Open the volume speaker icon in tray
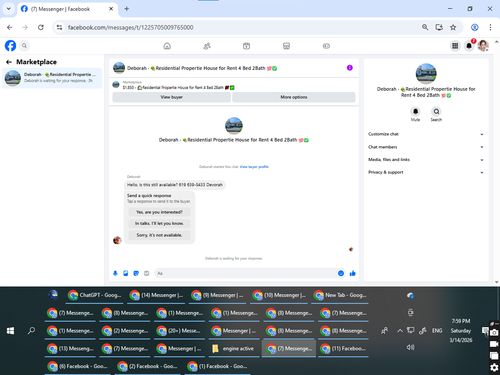This screenshot has width=500, height=375. (x=410, y=347)
